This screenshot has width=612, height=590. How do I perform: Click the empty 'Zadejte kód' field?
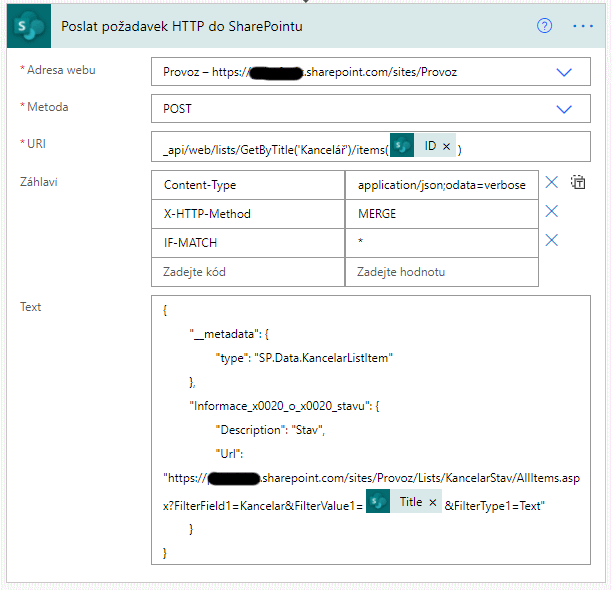click(248, 272)
